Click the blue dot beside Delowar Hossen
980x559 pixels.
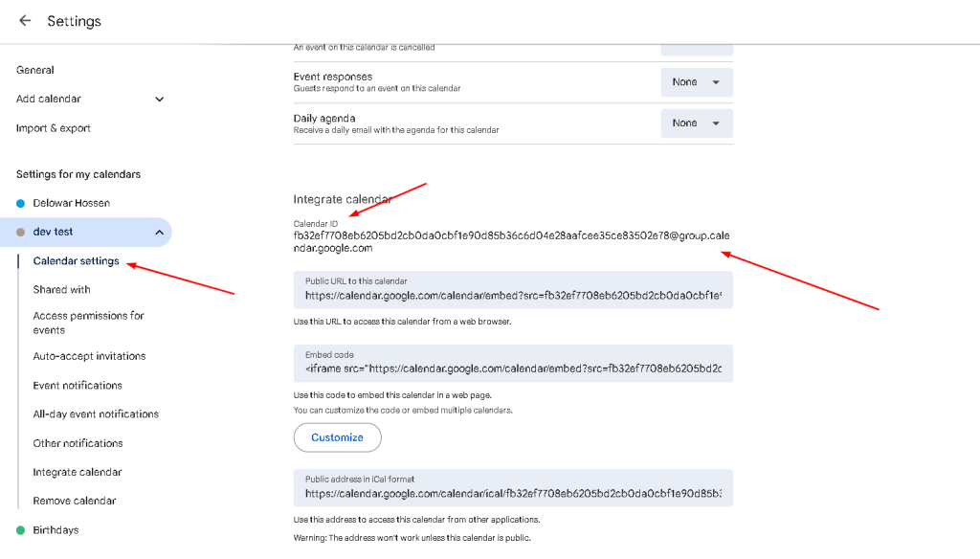20,203
